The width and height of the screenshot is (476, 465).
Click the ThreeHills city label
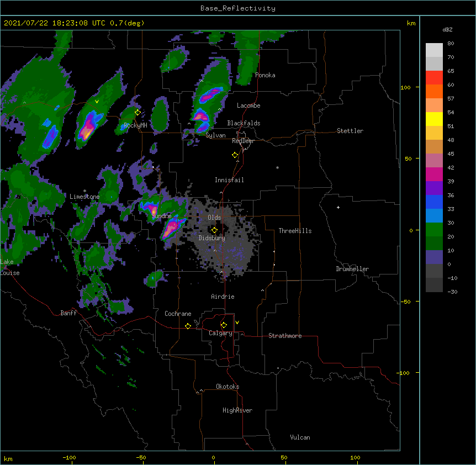295,231
